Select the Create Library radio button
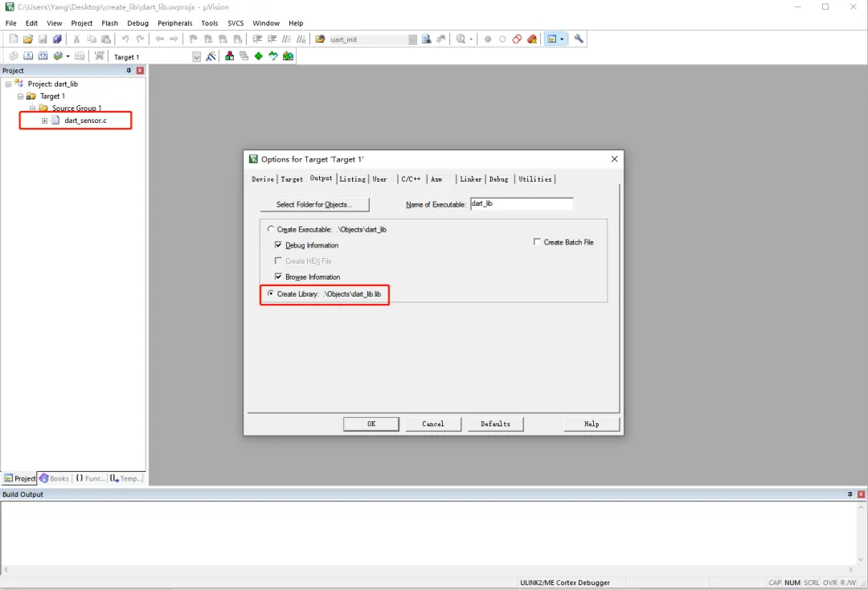This screenshot has height=590, width=868. click(x=271, y=293)
